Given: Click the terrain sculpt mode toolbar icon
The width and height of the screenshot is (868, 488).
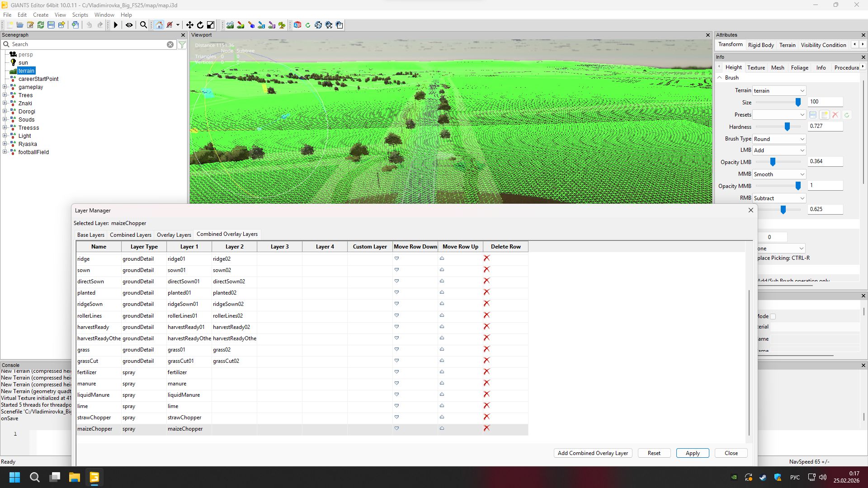Looking at the screenshot, I should (230, 25).
